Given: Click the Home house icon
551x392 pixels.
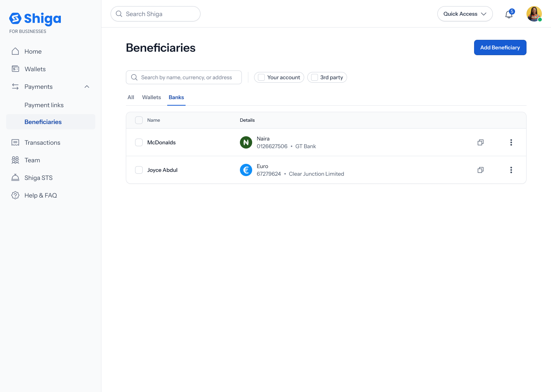Looking at the screenshot, I should click(15, 51).
